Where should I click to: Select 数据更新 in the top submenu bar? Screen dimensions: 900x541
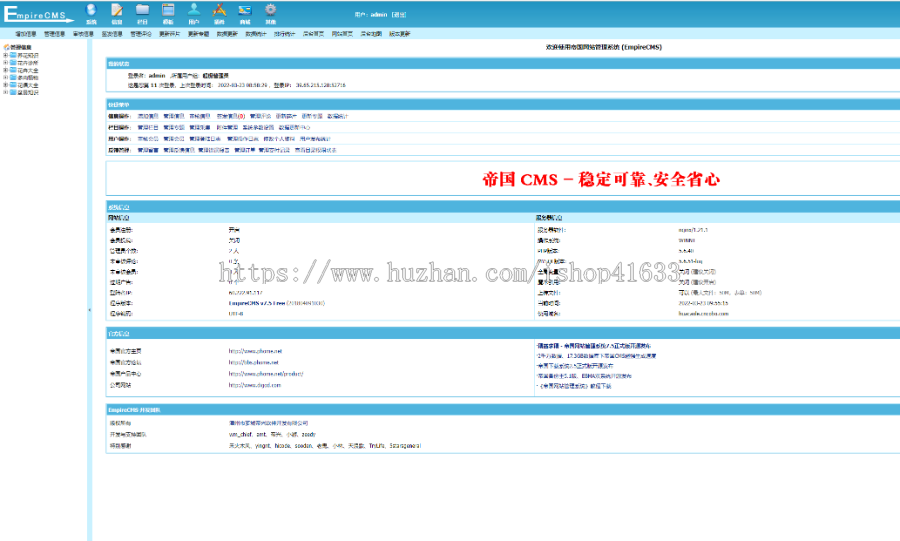click(x=227, y=34)
